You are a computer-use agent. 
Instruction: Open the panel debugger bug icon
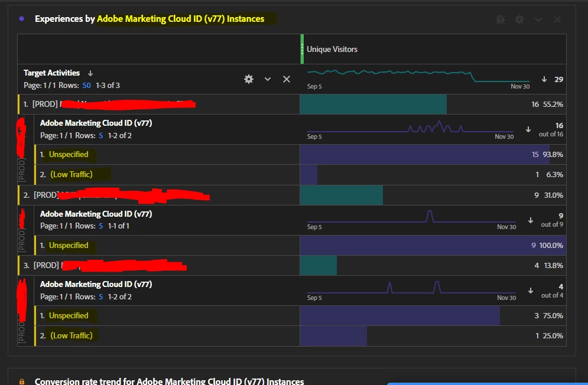(501, 19)
